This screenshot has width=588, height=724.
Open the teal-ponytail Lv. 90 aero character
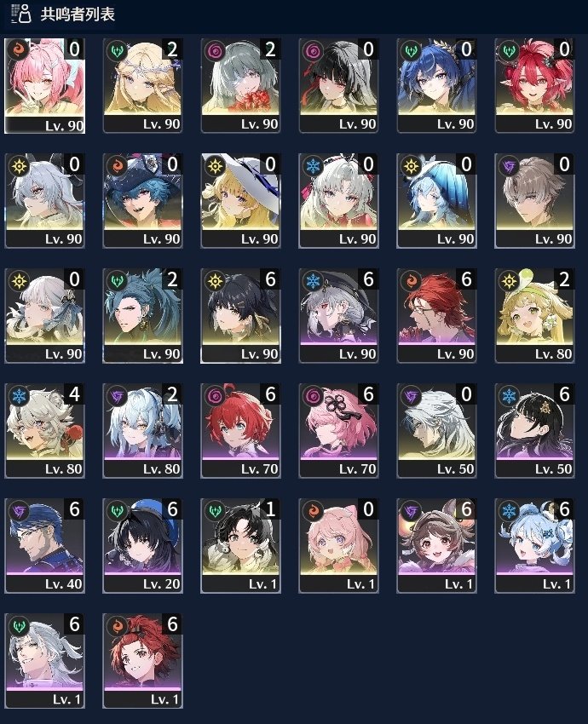point(142,316)
